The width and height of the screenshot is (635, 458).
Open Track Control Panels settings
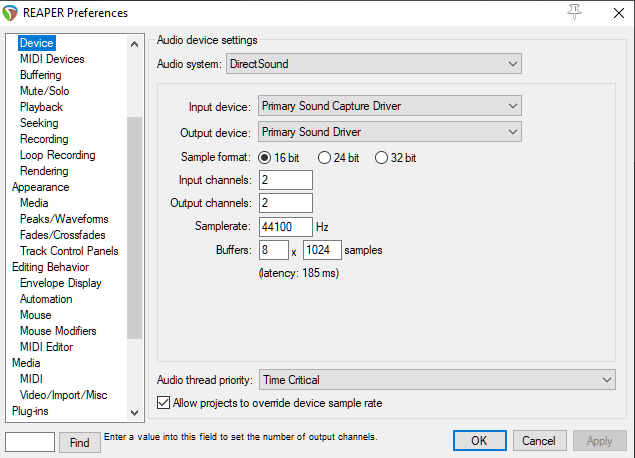pos(69,251)
